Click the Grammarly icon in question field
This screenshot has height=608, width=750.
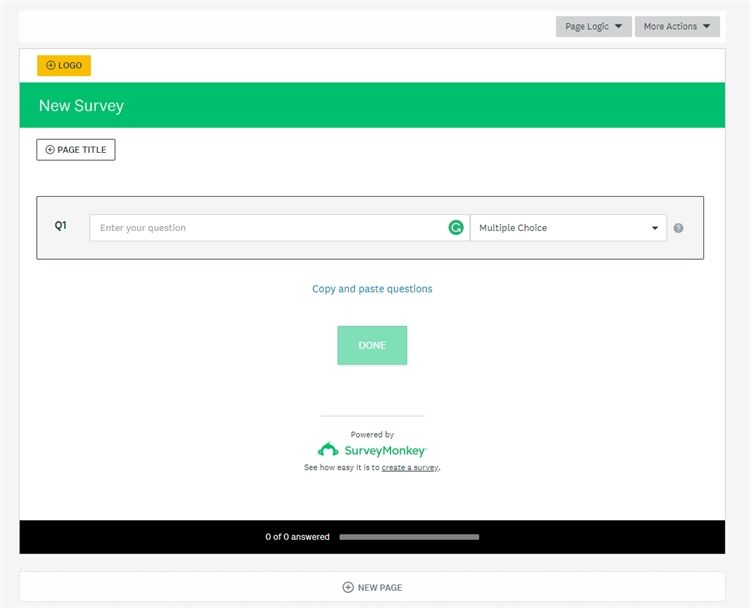[456, 228]
